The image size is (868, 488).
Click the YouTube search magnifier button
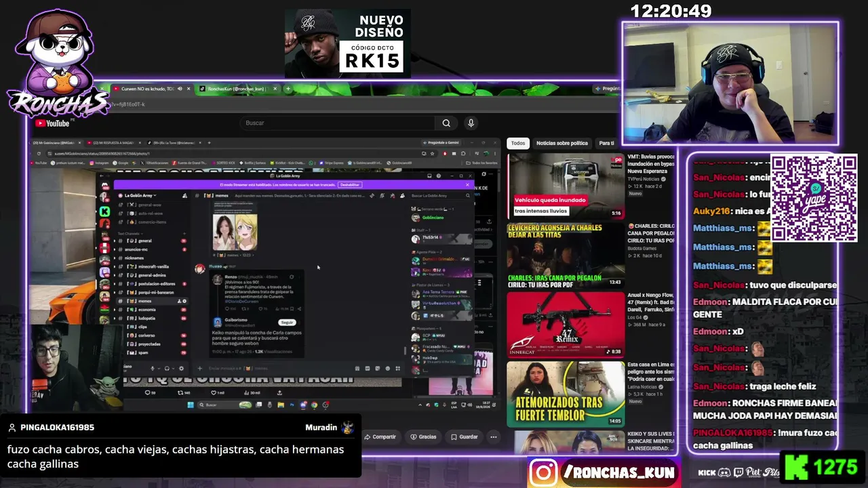click(446, 123)
